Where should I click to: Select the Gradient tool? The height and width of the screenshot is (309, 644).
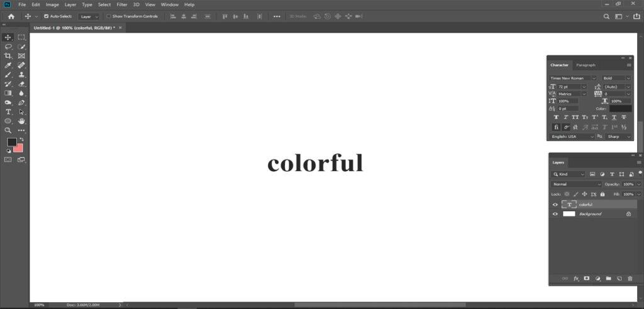pos(8,93)
